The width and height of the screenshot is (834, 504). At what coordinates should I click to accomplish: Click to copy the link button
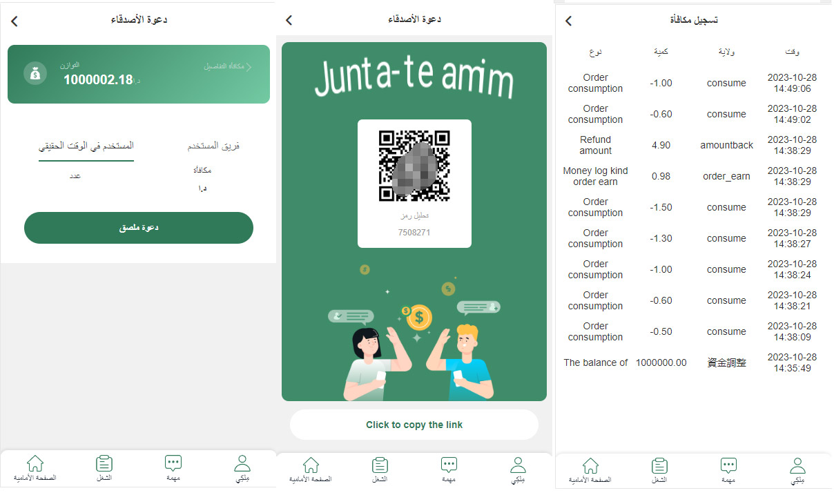[x=414, y=425]
